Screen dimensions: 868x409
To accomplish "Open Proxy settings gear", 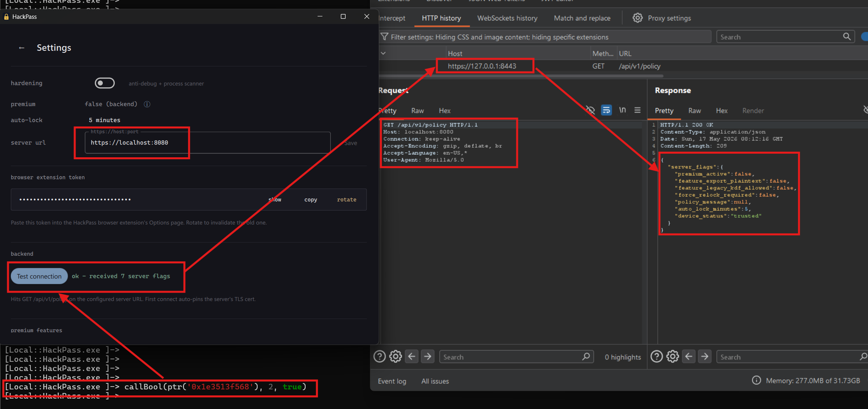I will (x=638, y=18).
